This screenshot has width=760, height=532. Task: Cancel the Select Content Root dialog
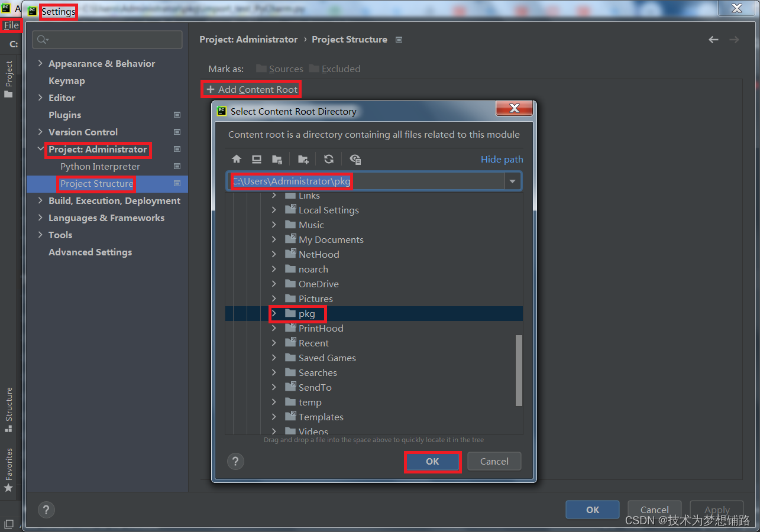point(494,462)
